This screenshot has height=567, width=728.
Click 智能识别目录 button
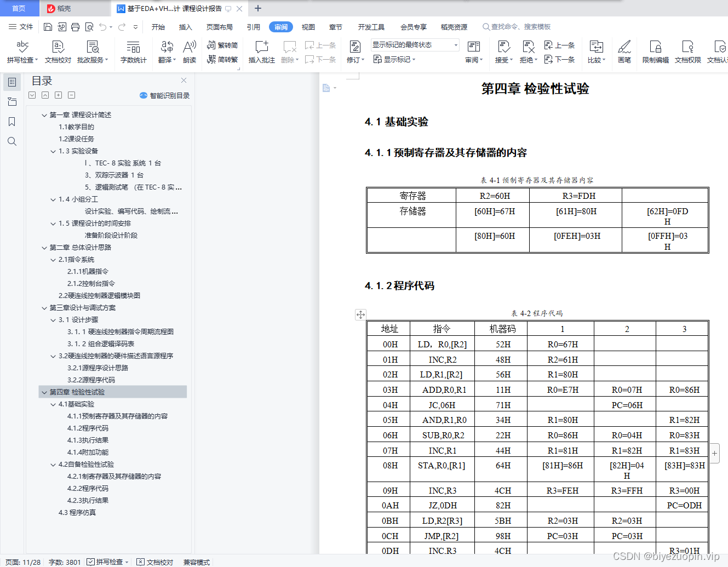tap(165, 95)
